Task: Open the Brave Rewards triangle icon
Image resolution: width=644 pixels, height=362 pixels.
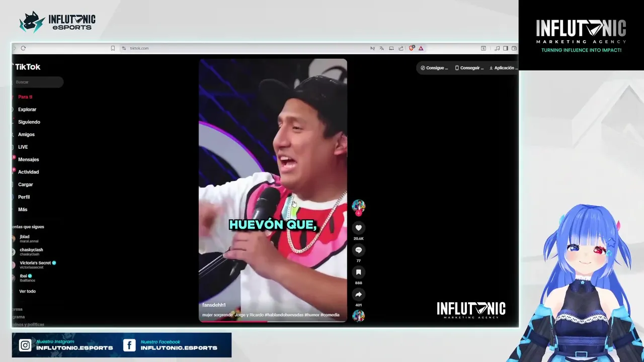Action: tap(421, 48)
